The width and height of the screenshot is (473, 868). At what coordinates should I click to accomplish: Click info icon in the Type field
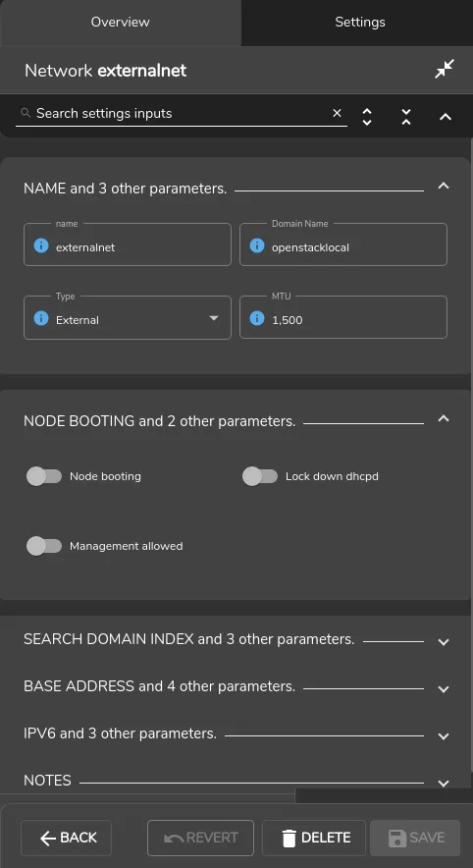coord(41,318)
